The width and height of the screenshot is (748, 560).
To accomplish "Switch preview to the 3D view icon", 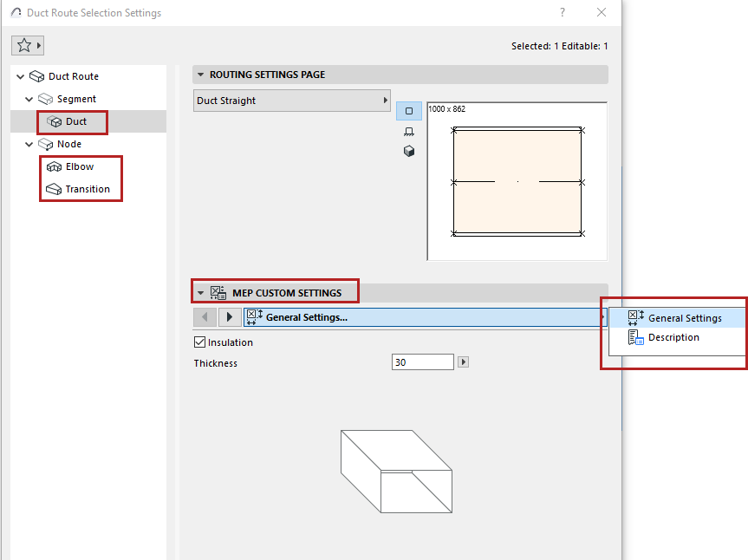I will click(408, 149).
